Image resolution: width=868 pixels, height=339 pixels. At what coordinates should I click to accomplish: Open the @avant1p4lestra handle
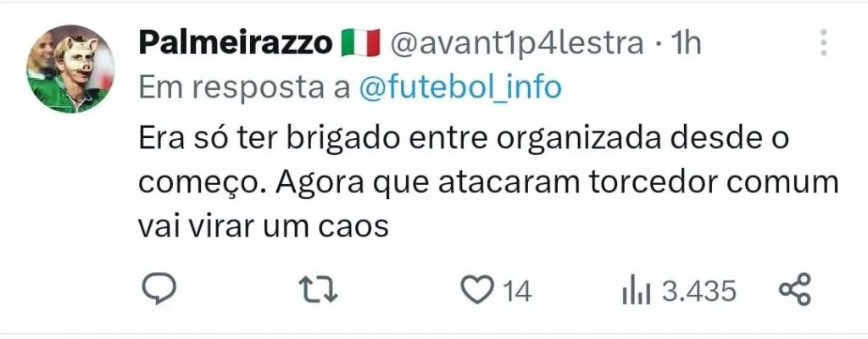pos(518,43)
